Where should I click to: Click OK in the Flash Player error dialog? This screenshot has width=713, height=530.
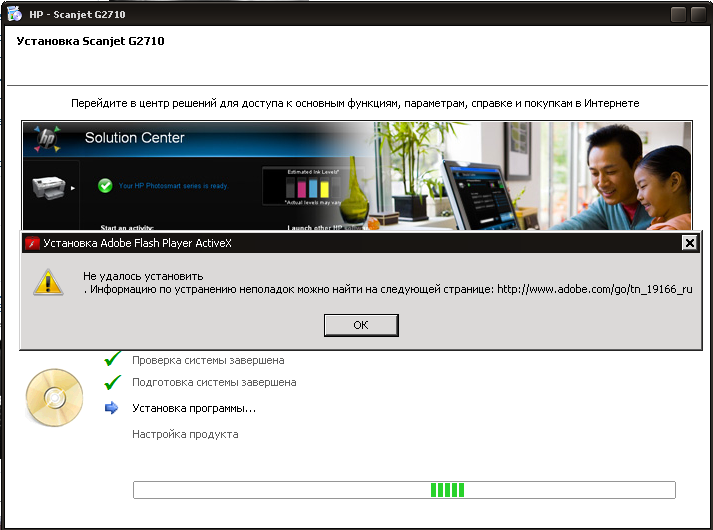point(361,325)
